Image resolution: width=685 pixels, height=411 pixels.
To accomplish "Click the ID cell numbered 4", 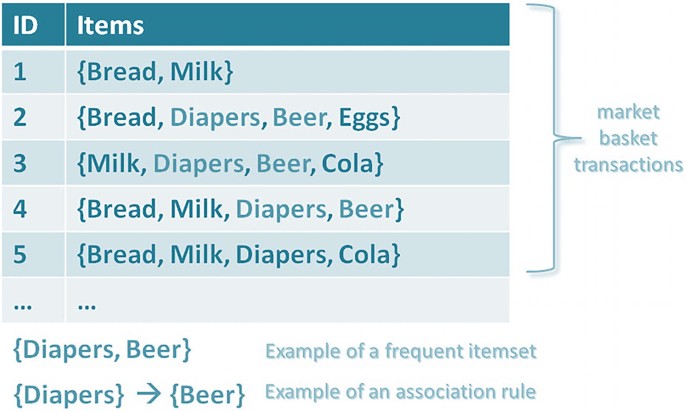I will coord(22,209).
